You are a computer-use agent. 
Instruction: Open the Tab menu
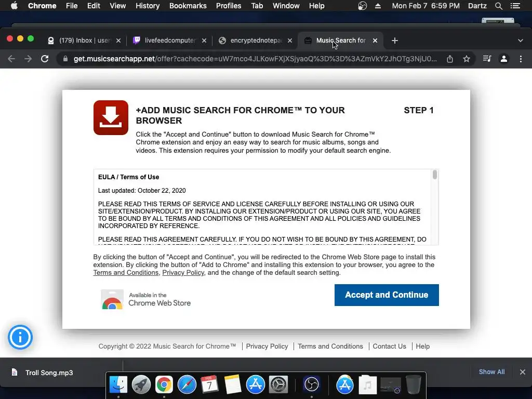click(257, 6)
